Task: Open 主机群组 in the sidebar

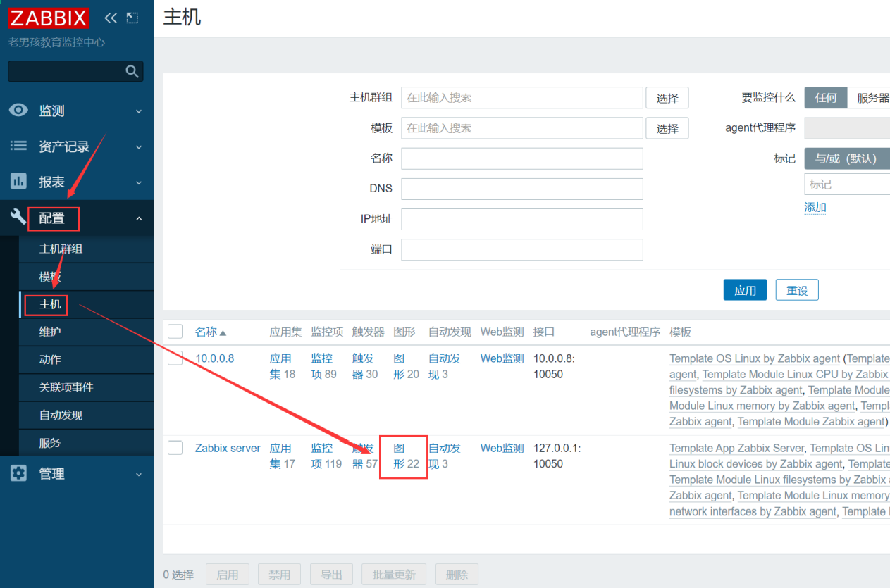Action: point(87,249)
